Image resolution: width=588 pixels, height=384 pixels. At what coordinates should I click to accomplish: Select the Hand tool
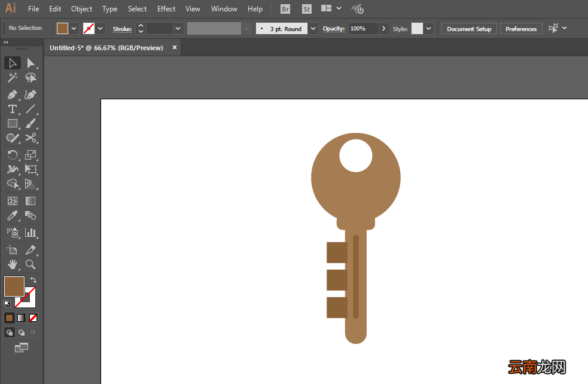[x=13, y=264]
